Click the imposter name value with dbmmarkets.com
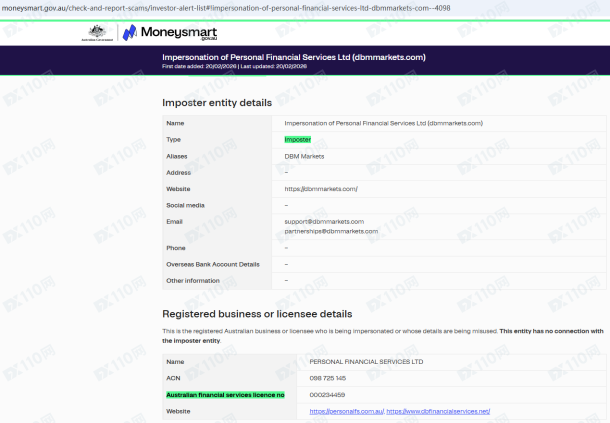 pyautogui.click(x=384, y=123)
